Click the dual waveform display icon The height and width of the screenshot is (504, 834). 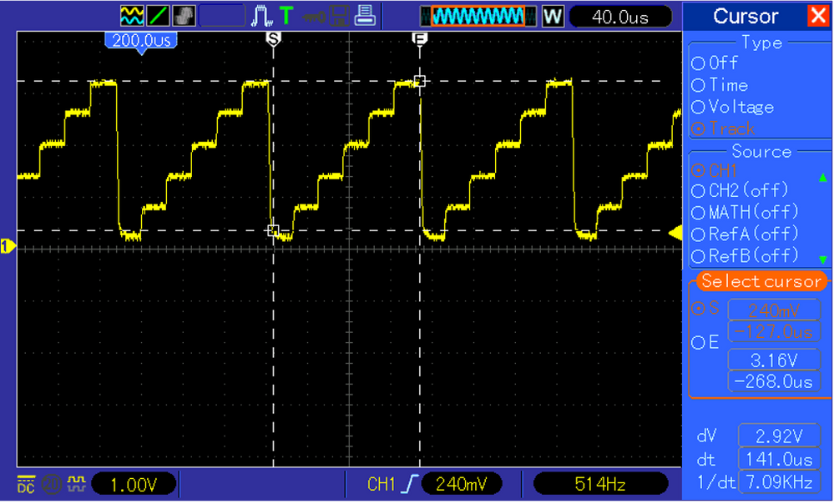tap(132, 16)
